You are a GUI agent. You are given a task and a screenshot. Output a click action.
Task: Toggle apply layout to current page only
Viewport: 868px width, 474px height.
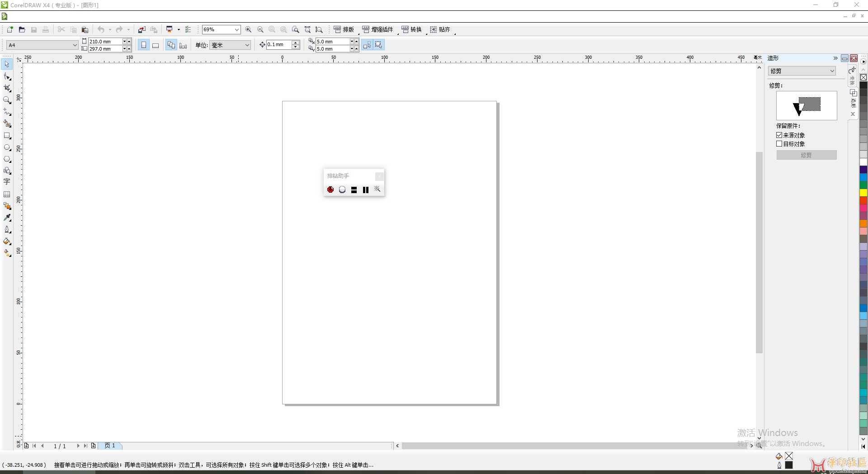click(x=183, y=45)
